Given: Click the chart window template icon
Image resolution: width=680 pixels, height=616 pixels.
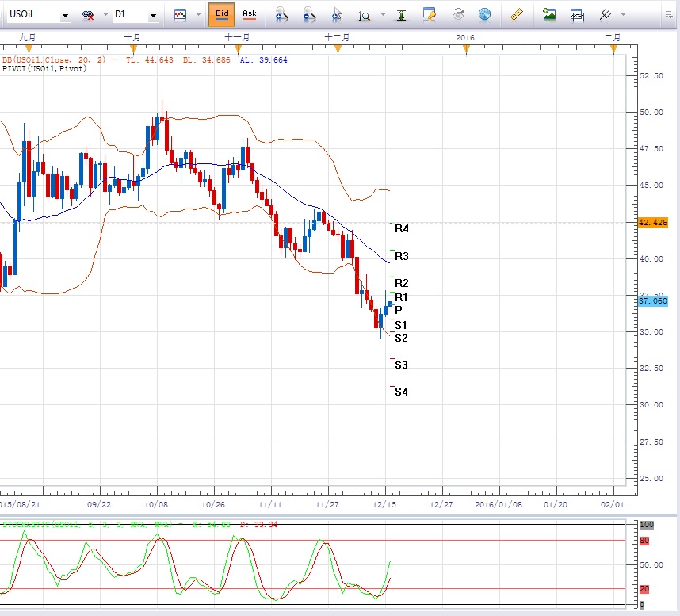Looking at the screenshot, I should tap(577, 14).
